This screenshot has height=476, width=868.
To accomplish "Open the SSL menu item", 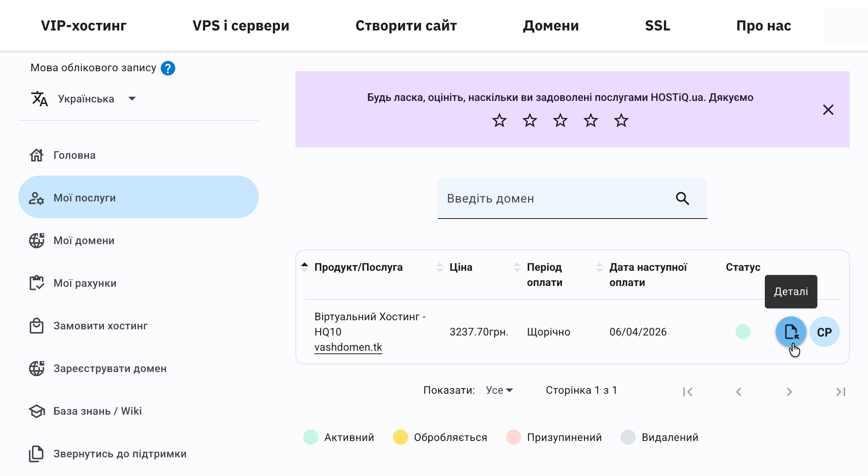I will (657, 26).
